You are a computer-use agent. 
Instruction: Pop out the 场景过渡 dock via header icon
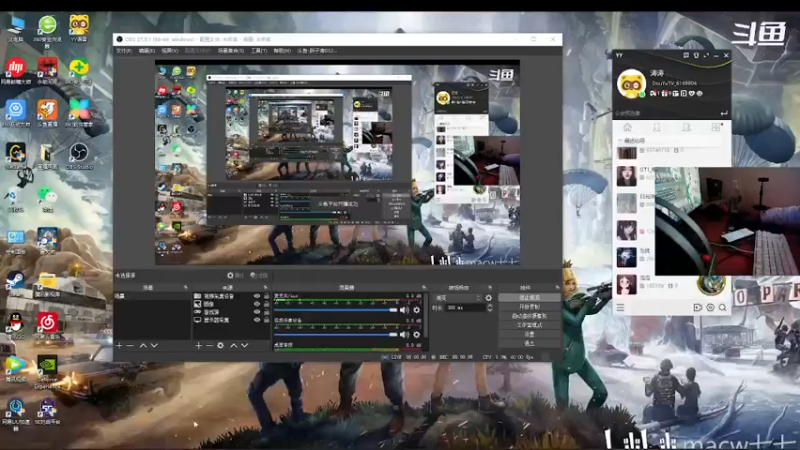(490, 288)
